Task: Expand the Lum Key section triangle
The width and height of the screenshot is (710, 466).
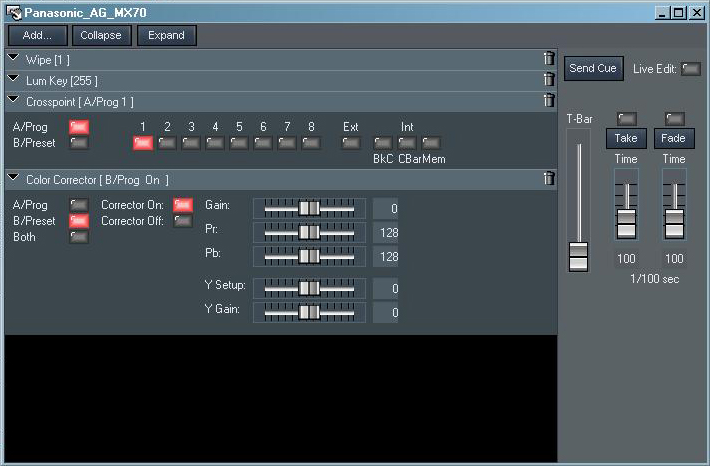Action: pos(14,78)
